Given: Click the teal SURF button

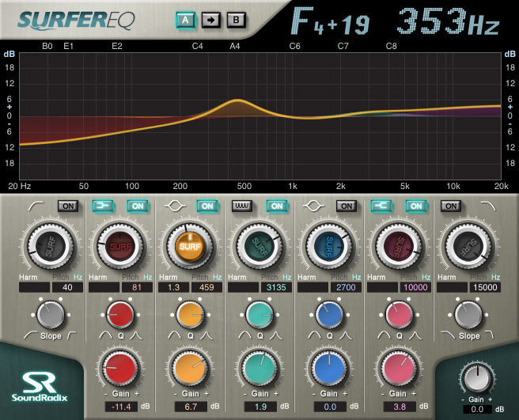Looking at the screenshot, I should (259, 247).
